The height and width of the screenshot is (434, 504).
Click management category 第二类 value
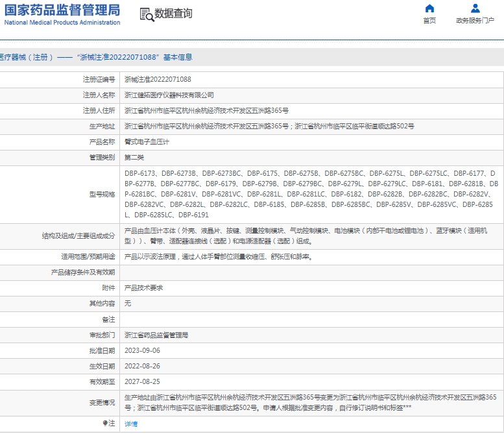tap(134, 158)
